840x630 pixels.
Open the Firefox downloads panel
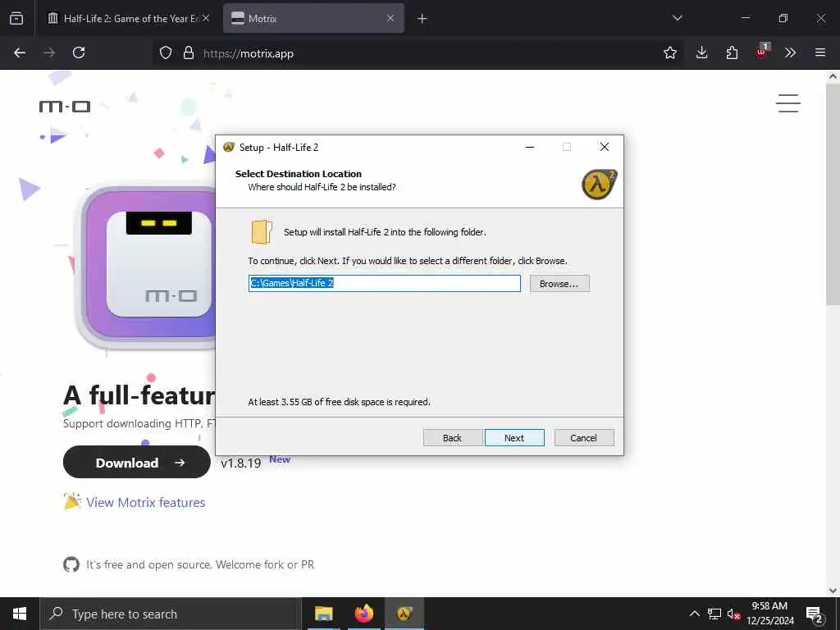point(702,52)
